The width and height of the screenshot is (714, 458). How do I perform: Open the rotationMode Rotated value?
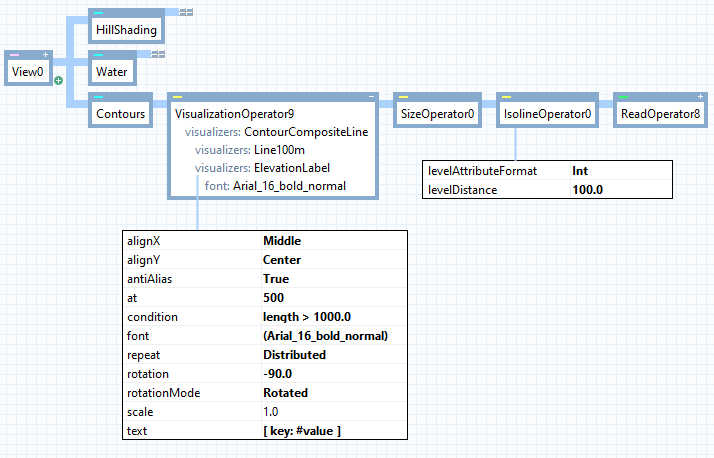coord(285,393)
